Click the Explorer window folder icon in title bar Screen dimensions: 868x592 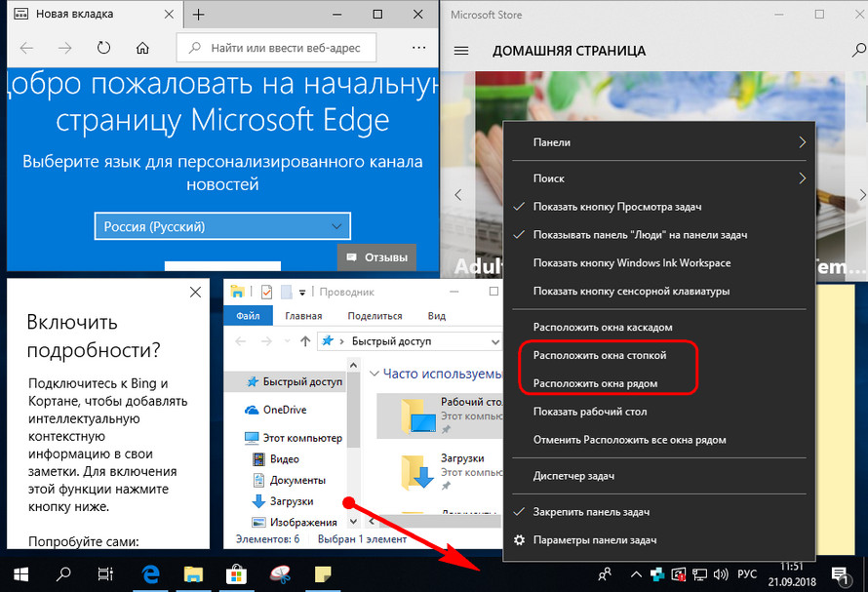click(x=238, y=291)
